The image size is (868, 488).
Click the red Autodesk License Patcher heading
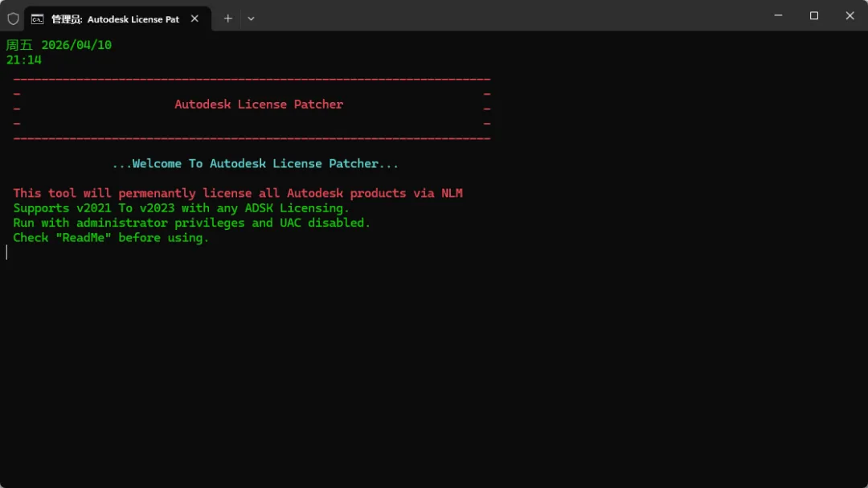[259, 105]
